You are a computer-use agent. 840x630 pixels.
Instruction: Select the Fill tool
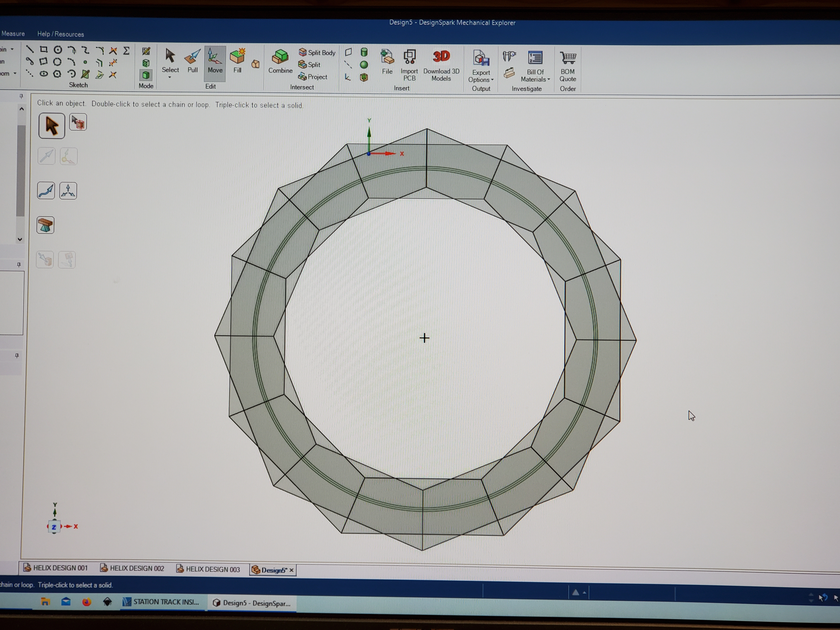coord(237,61)
